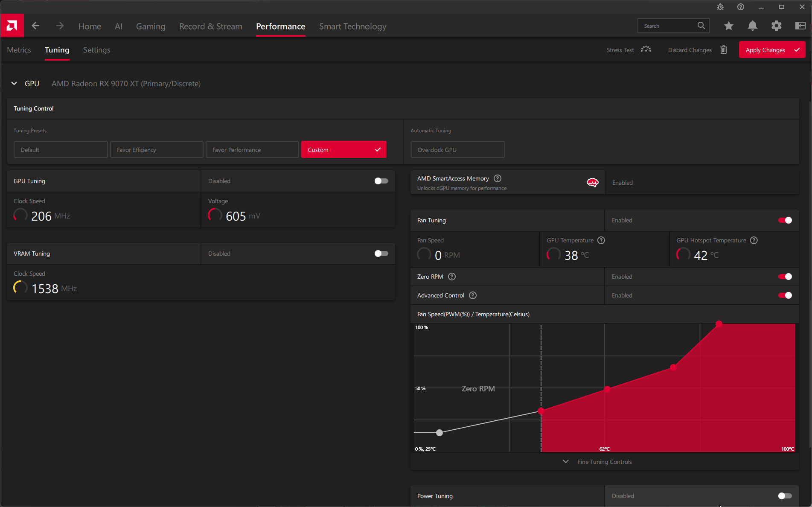The height and width of the screenshot is (507, 812).
Task: Select the gray fan curve point
Action: point(439,433)
